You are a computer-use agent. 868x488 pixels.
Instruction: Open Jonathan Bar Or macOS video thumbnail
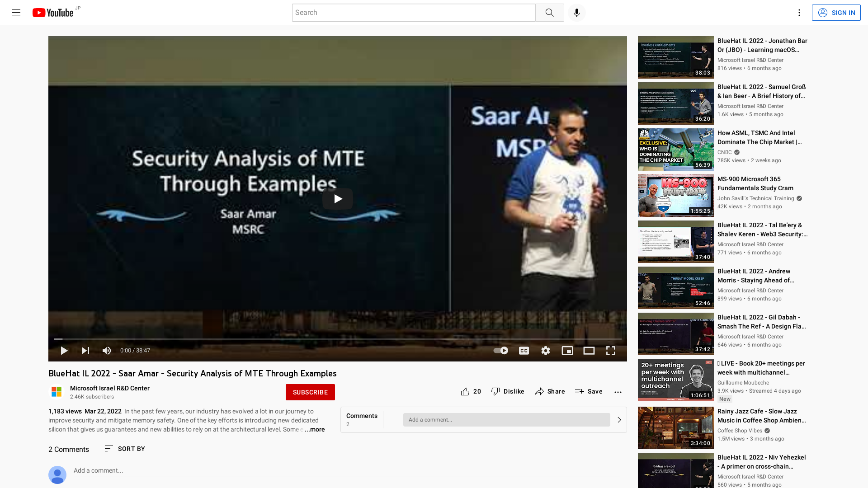tap(675, 57)
